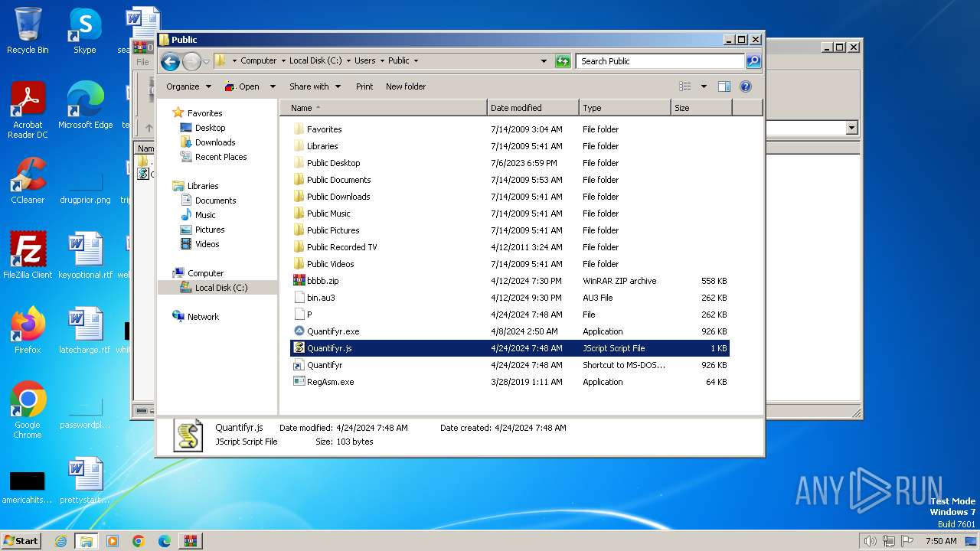980x551 pixels.
Task: Click the Quantifyr.js thumbnail in details pane
Action: pyautogui.click(x=188, y=435)
